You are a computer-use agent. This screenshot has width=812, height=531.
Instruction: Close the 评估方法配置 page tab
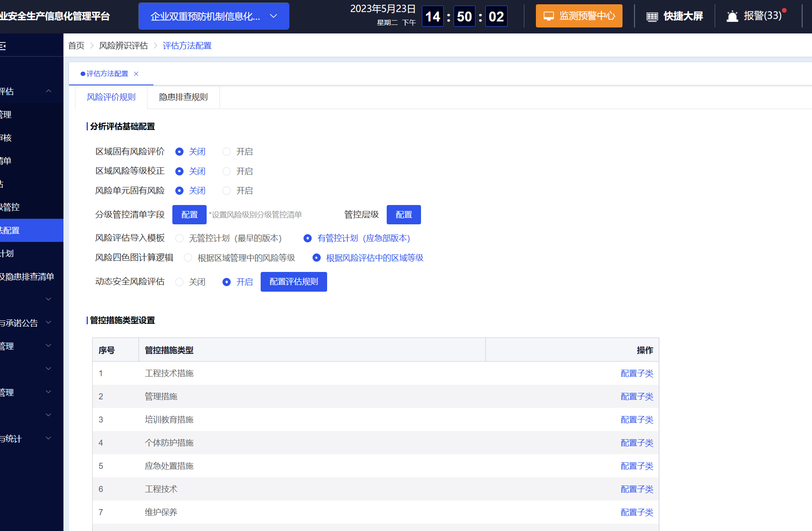136,74
